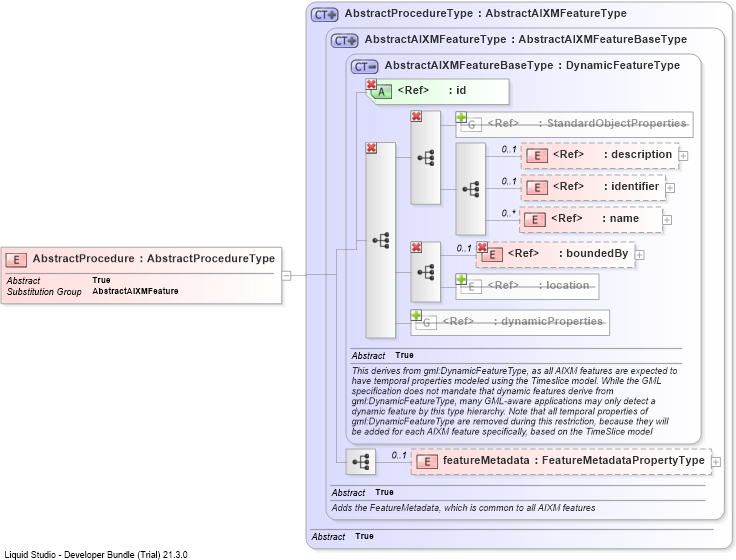Click the AbstractProcedure : AbstractProcedureType label
Image resolution: width=736 pixels, height=560 pixels.
pos(153,259)
